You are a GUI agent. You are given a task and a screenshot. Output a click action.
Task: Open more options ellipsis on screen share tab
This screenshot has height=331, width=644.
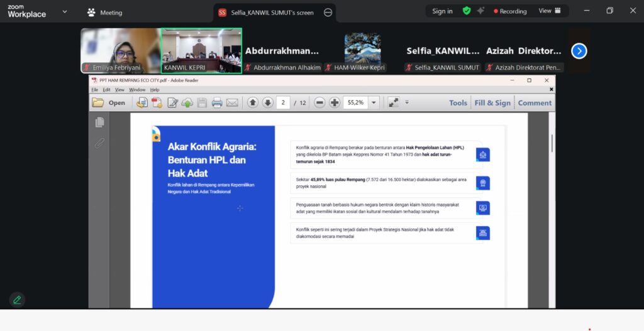pos(328,13)
